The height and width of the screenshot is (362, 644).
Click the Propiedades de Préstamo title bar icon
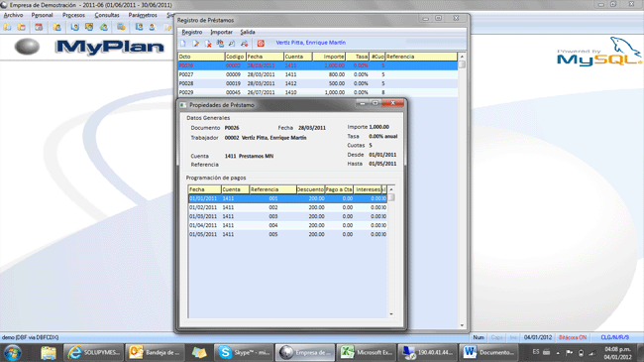[x=183, y=105]
